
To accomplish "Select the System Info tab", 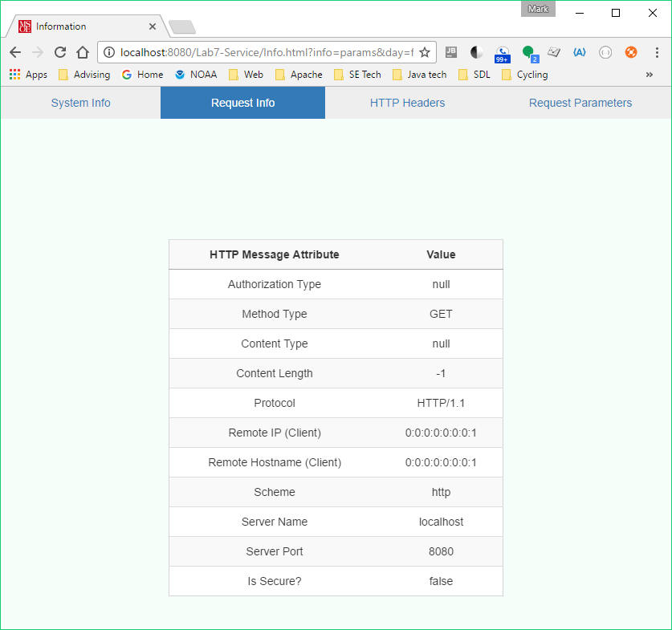I will click(x=80, y=103).
